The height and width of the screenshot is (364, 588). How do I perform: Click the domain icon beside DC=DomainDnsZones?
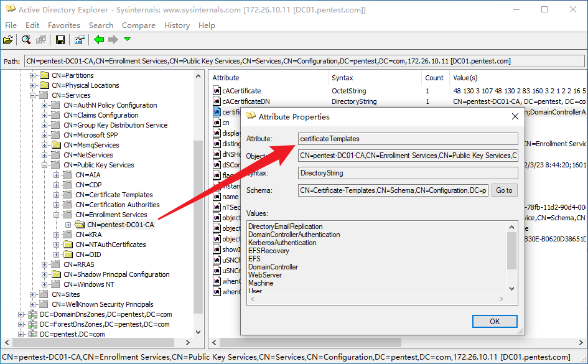click(x=32, y=314)
